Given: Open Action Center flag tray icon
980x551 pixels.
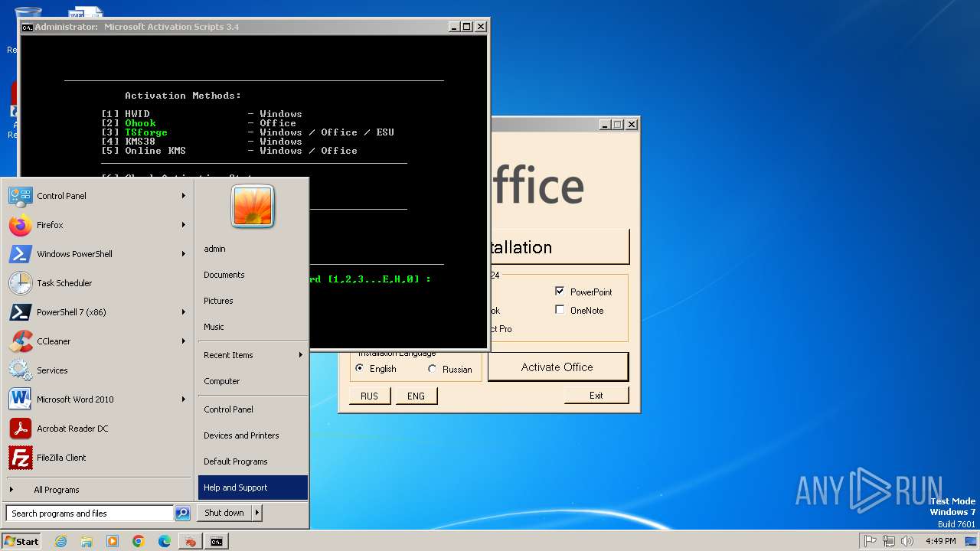Looking at the screenshot, I should point(870,541).
